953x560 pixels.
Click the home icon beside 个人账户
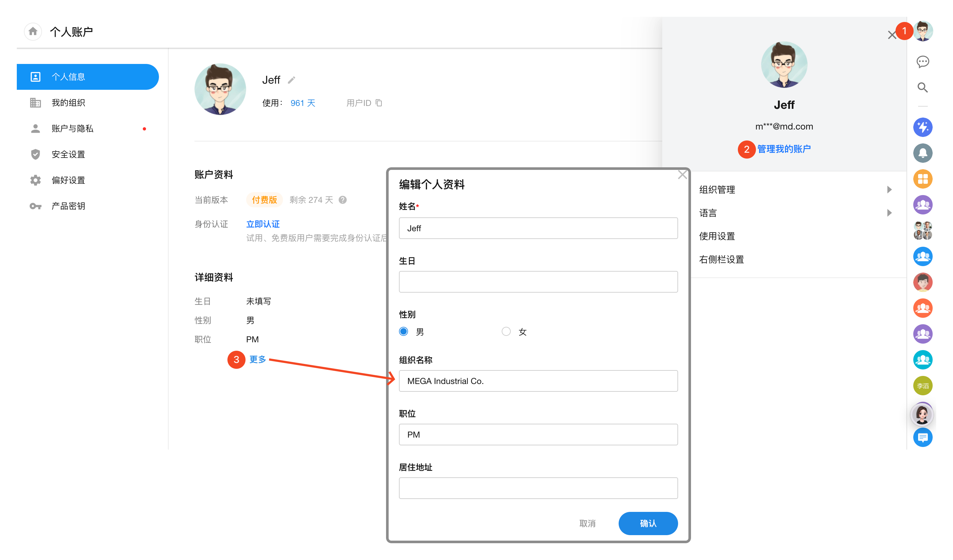[x=33, y=31]
